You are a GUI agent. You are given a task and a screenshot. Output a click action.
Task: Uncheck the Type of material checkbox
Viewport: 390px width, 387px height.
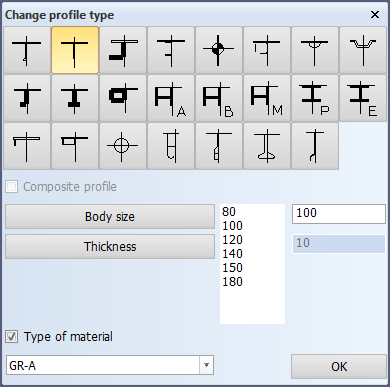pos(12,337)
